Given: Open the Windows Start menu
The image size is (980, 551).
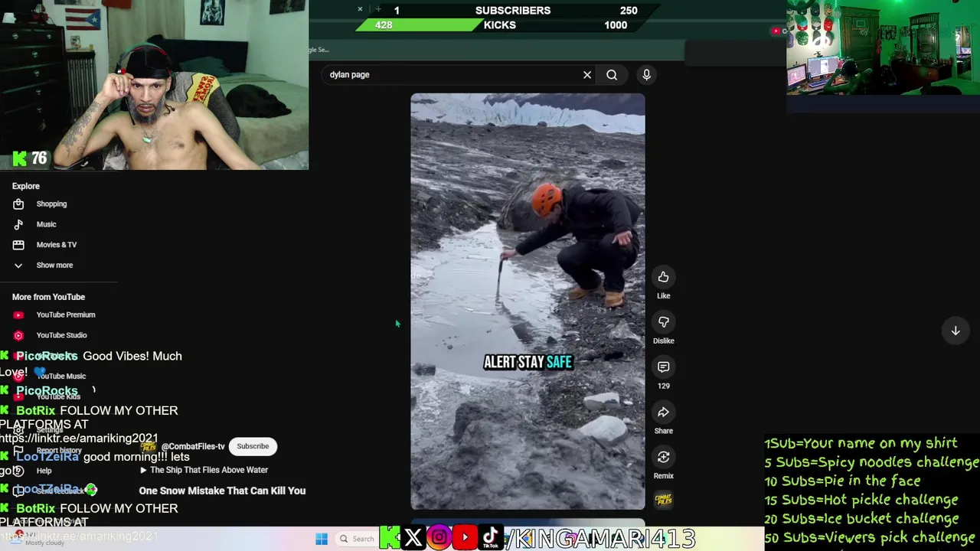Looking at the screenshot, I should (x=322, y=539).
